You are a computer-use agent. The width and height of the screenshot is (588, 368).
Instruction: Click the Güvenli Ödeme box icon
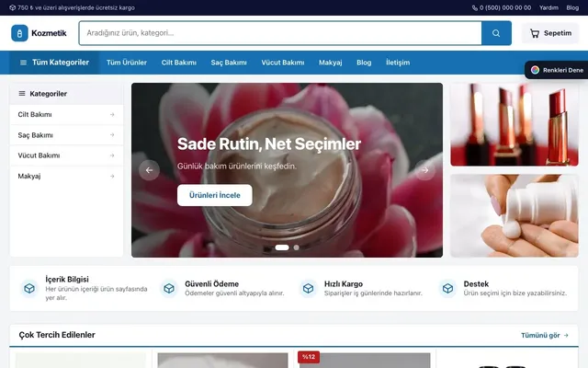[169, 288]
